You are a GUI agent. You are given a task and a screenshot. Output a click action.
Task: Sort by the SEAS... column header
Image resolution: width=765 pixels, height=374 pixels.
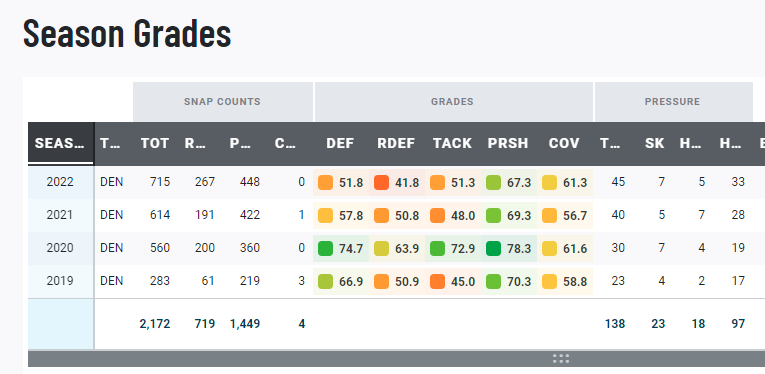(x=61, y=143)
